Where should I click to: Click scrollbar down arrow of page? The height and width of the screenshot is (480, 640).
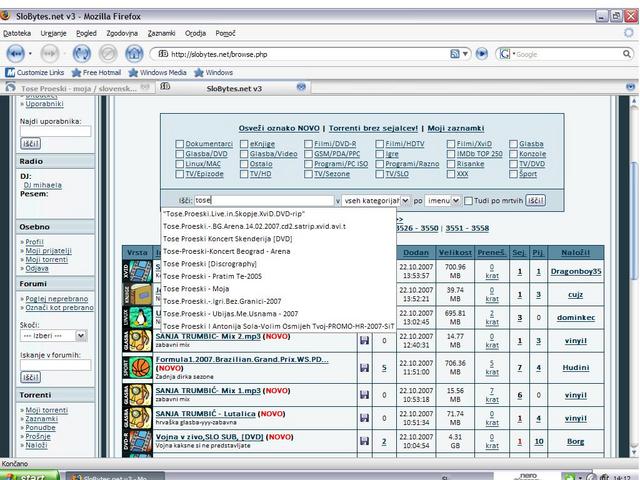pos(634,451)
